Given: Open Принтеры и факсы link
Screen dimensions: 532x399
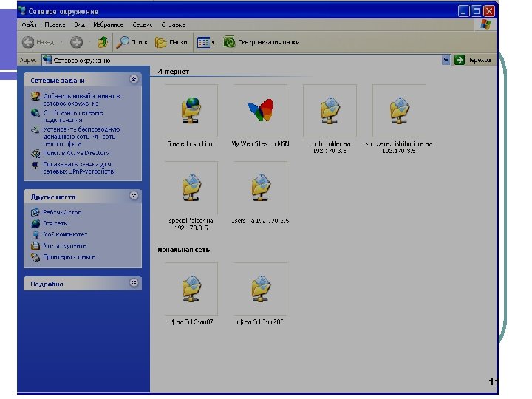Looking at the screenshot, I should [x=69, y=257].
